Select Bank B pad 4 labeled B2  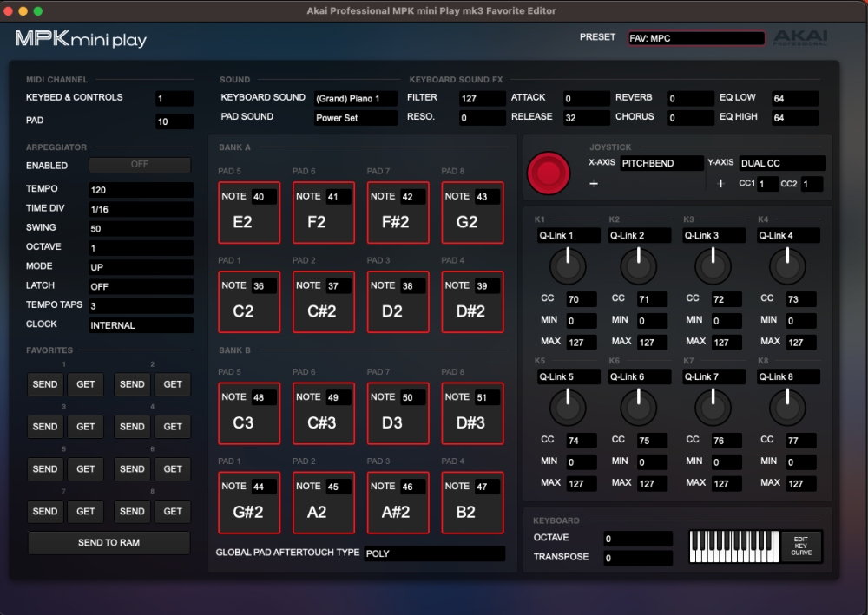click(x=472, y=502)
